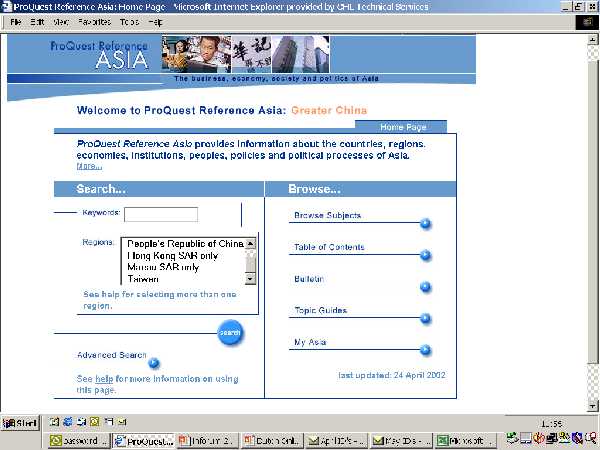600x450 pixels.
Task: Select Macau SAR only in Regions list
Action: click(163, 267)
